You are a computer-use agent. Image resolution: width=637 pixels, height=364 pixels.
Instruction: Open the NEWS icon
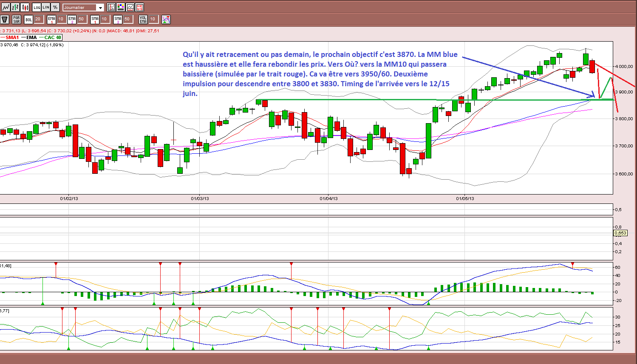[139, 7]
